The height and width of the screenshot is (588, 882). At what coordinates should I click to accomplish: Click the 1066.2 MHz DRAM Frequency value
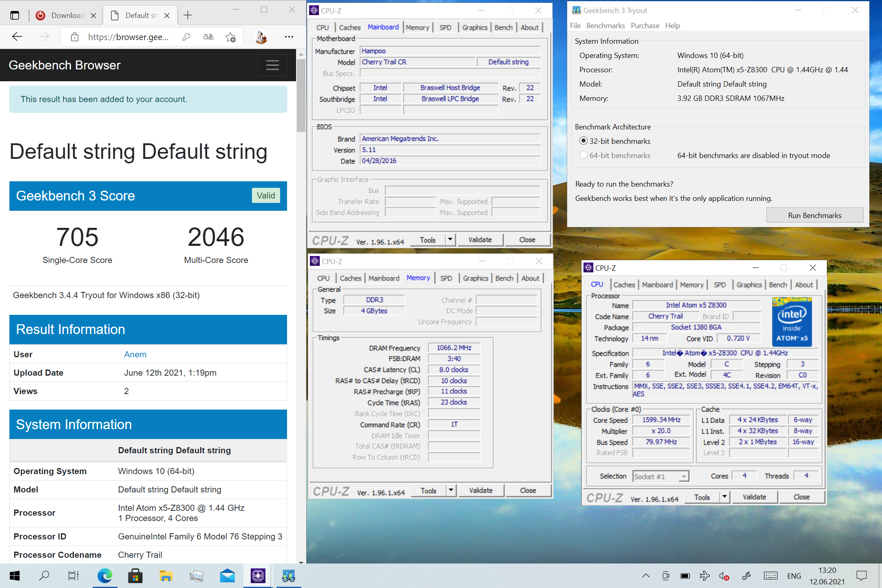pyautogui.click(x=454, y=347)
